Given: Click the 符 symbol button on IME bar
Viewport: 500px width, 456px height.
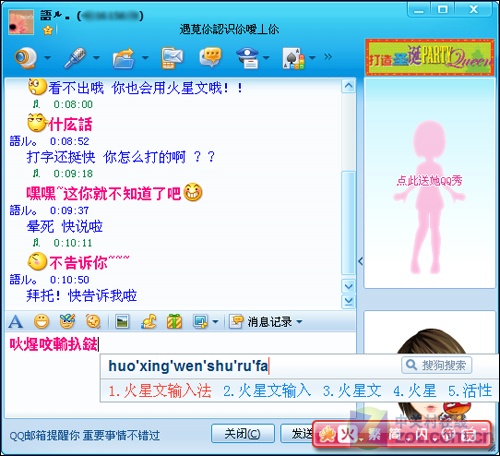Looking at the screenshot, I should point(448,435).
